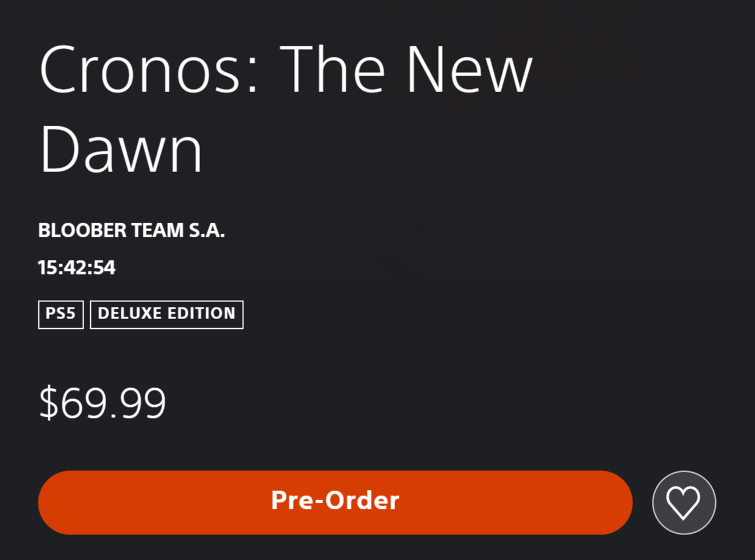Add game to wishlist with heart icon
This screenshot has width=755, height=560.
[684, 503]
